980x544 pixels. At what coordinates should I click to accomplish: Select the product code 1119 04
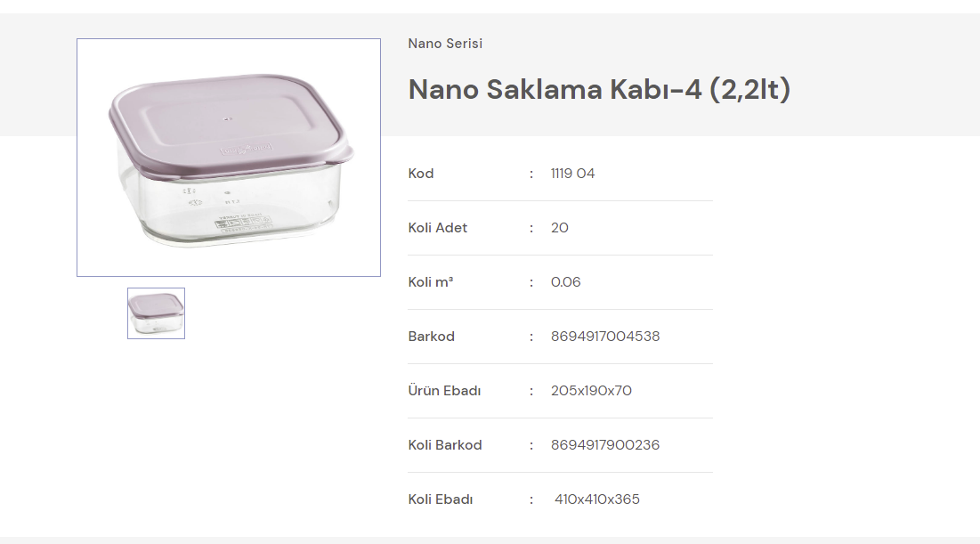tap(572, 174)
